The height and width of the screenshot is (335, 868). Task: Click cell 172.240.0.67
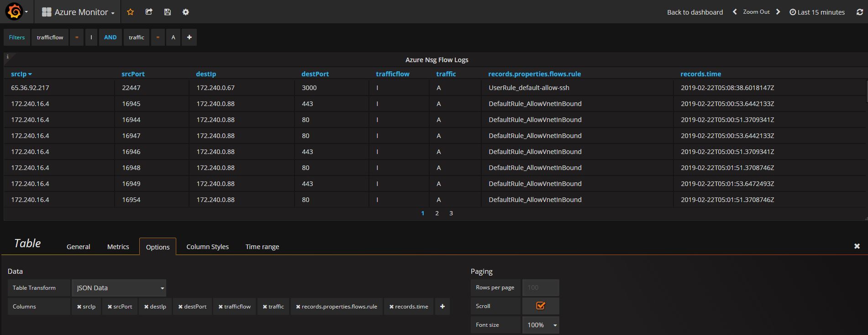click(216, 88)
